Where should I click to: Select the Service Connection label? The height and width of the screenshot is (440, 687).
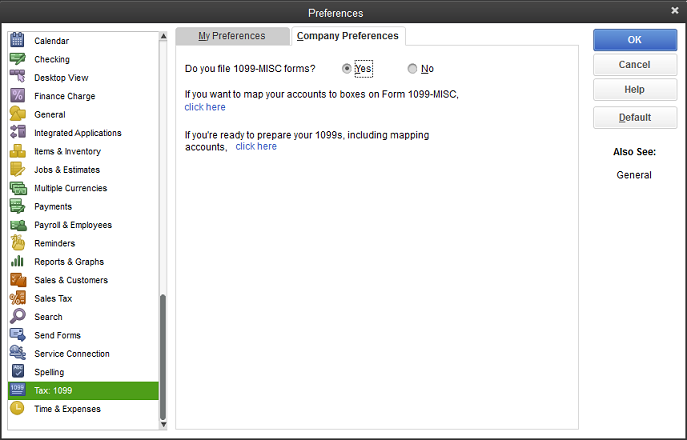pos(72,354)
